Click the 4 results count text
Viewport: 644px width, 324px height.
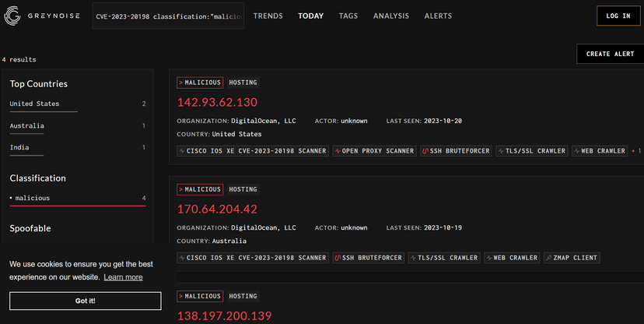tap(19, 60)
